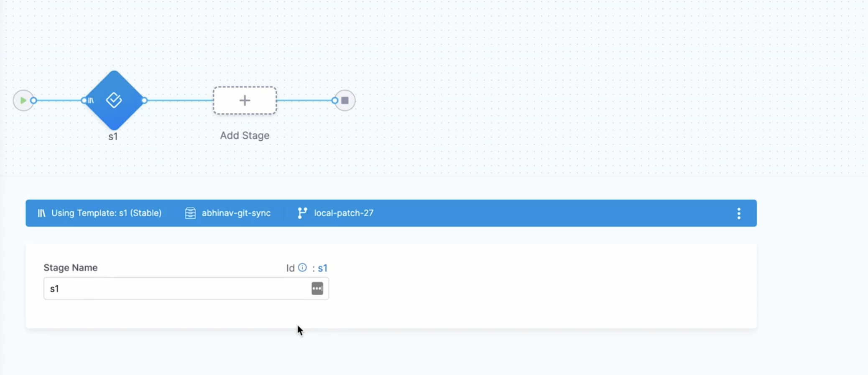The image size is (868, 375).
Task: Click the local-patch-27 branch name
Action: coord(344,213)
